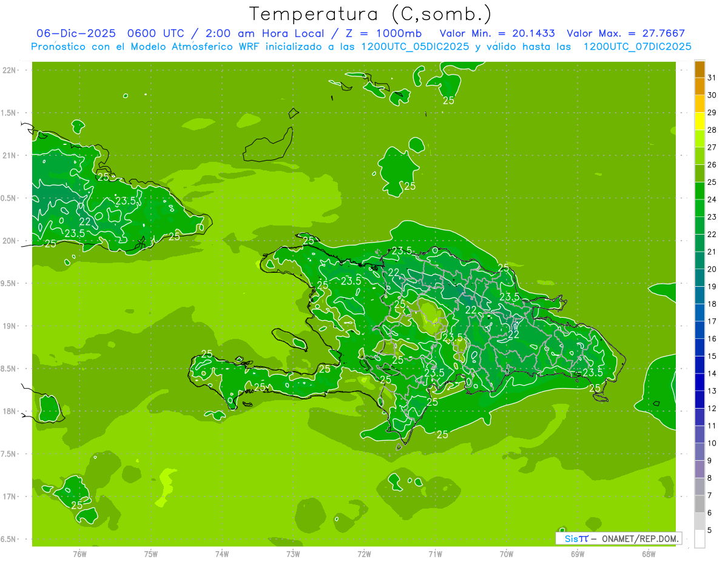
Task: Click the legend color swatch between 25 and 26
Action: (x=699, y=173)
